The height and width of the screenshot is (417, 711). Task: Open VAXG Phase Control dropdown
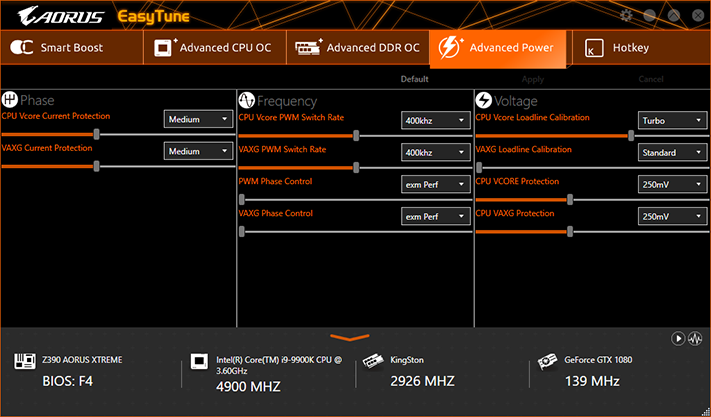435,217
